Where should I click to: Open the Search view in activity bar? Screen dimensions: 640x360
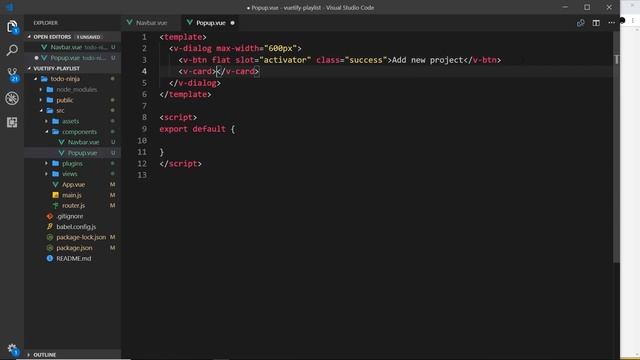click(x=12, y=50)
